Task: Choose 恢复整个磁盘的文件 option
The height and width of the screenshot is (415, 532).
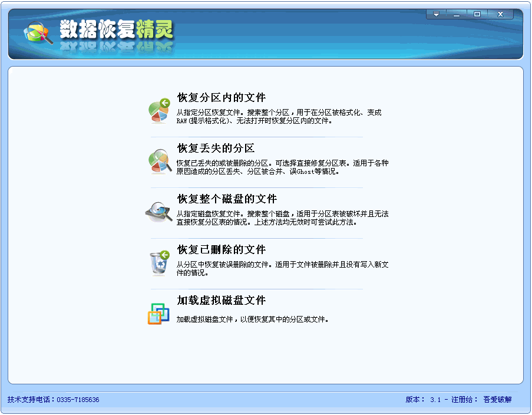Action: pyautogui.click(x=227, y=199)
